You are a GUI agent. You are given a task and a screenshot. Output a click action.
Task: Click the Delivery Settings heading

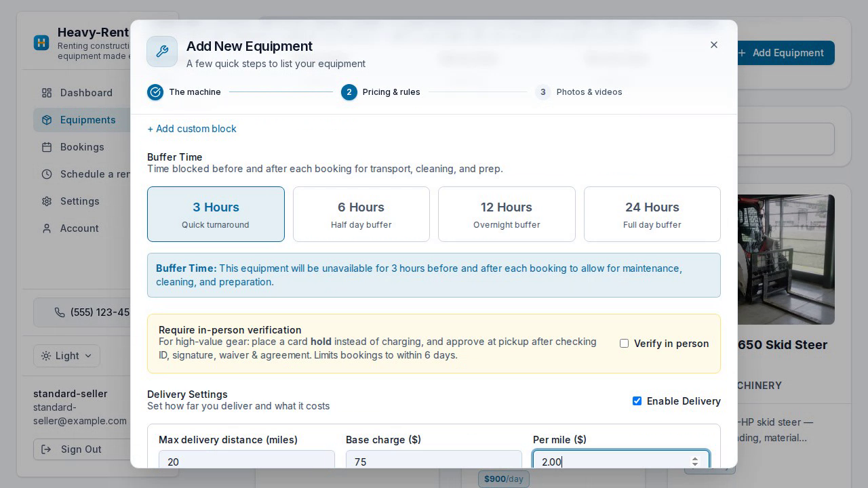tap(187, 394)
